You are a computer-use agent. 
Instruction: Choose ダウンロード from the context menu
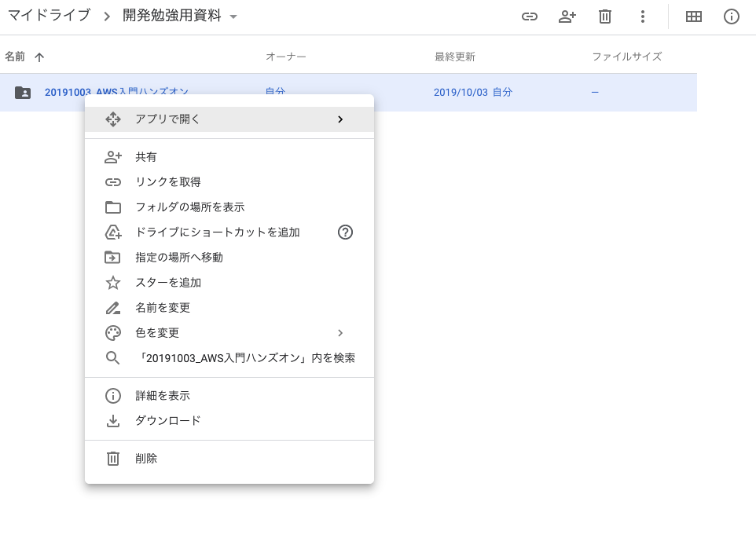(x=168, y=421)
